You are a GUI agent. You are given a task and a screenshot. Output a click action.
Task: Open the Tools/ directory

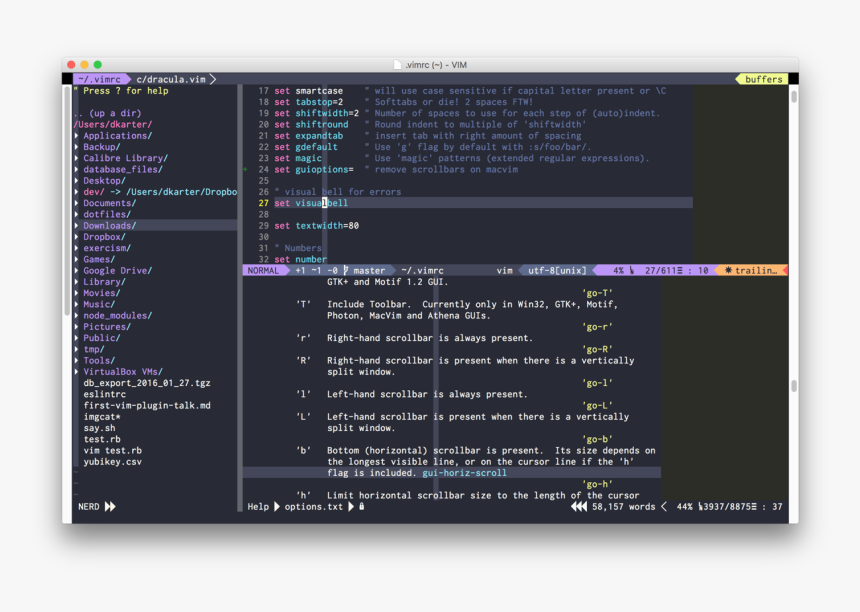pos(99,360)
